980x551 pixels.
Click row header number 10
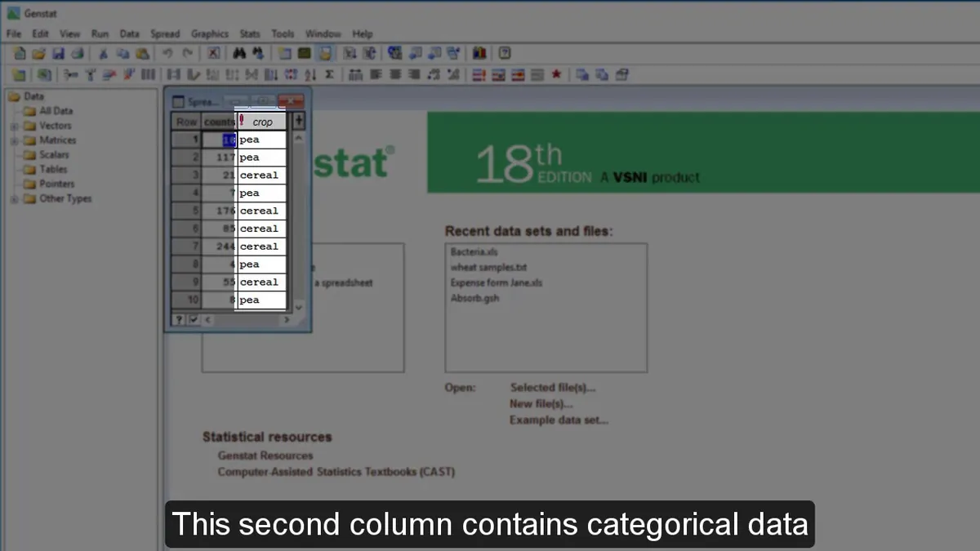[x=187, y=300]
